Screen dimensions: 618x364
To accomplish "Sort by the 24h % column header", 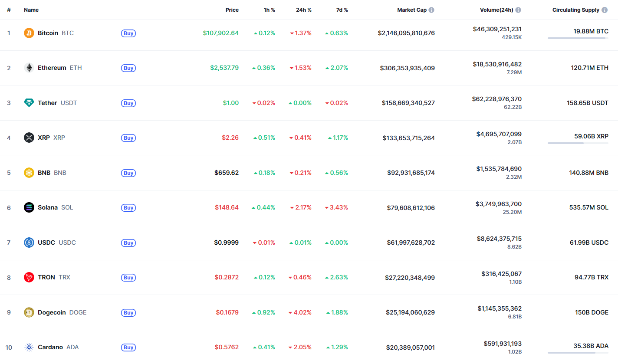I will 304,10.
